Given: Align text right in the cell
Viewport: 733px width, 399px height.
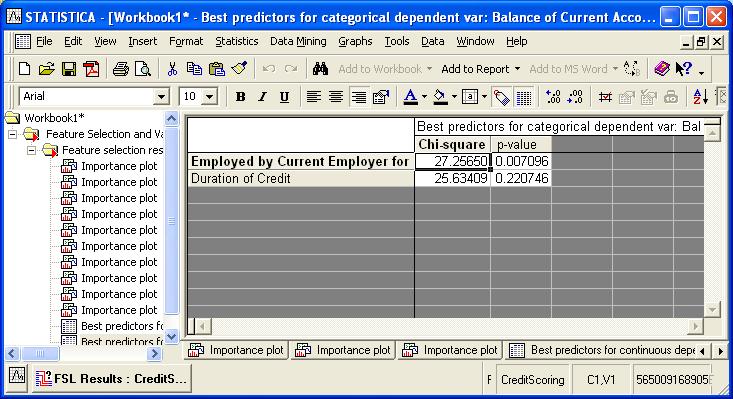Looking at the screenshot, I should [x=359, y=97].
